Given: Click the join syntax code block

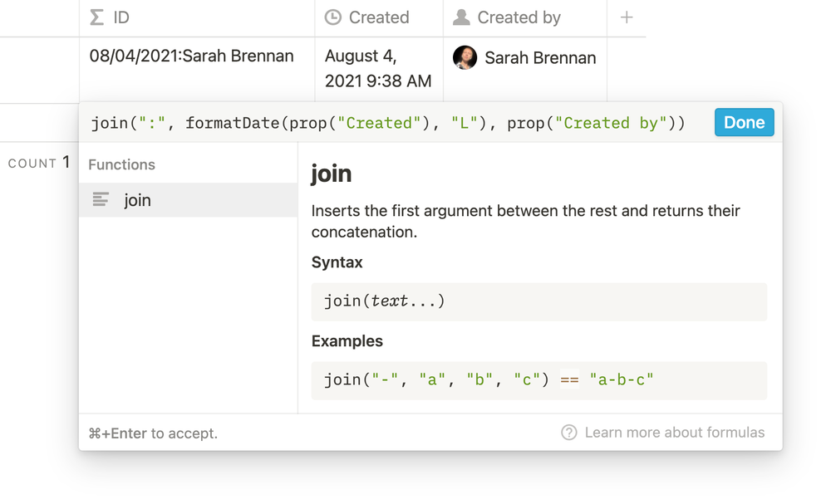Looking at the screenshot, I should 538,301.
